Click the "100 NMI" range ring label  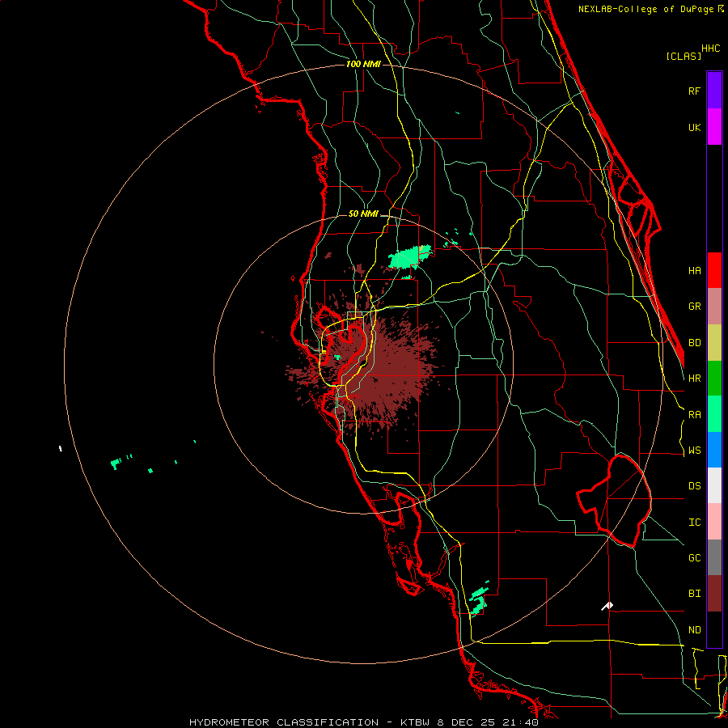(363, 64)
